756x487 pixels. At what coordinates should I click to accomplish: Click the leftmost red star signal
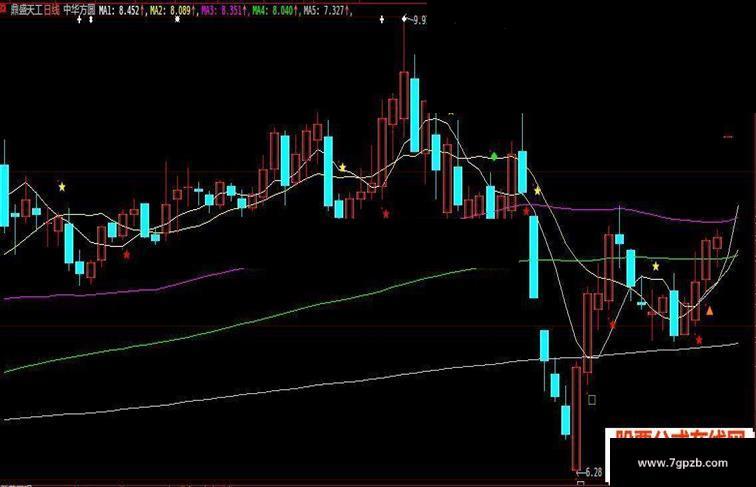[126, 255]
